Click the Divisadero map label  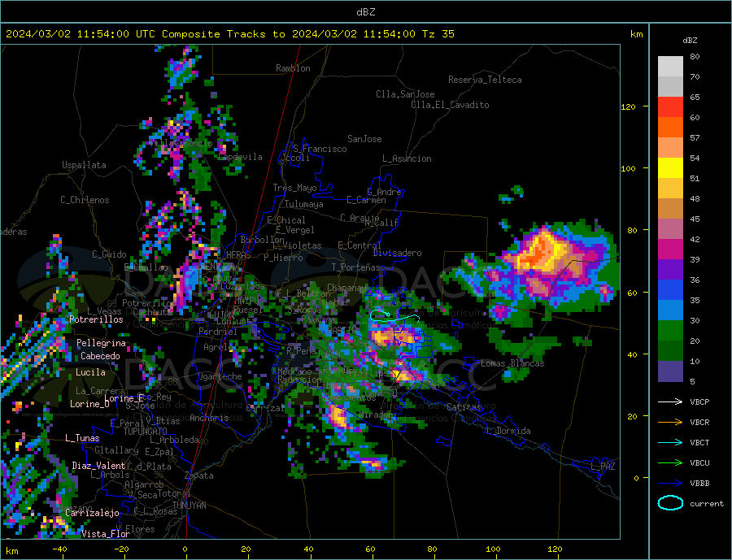point(397,253)
